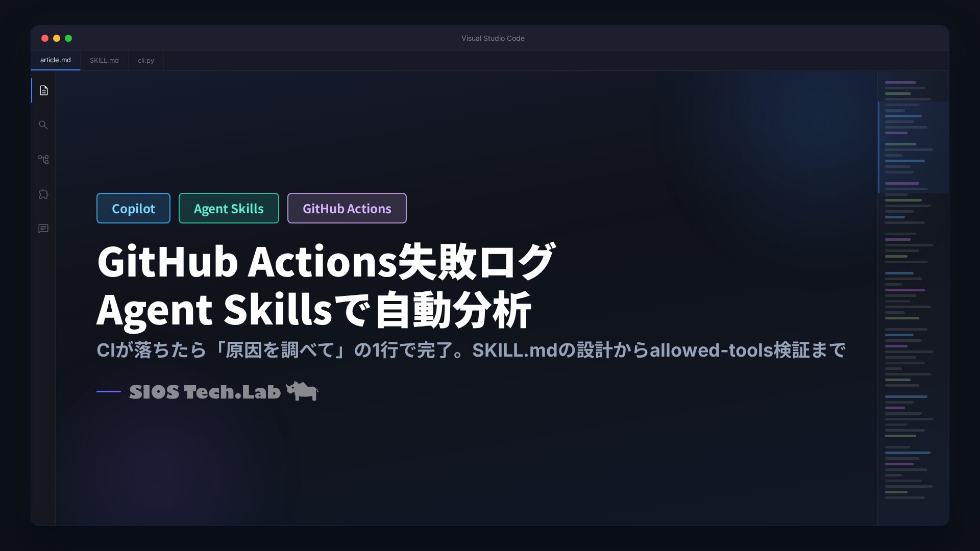Click the minimap highlighted viewport region
The height and width of the screenshot is (551, 980).
[913, 147]
